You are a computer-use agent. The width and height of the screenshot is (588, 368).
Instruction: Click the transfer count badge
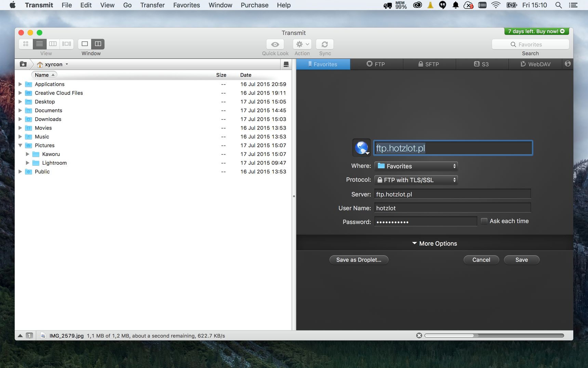[30, 336]
